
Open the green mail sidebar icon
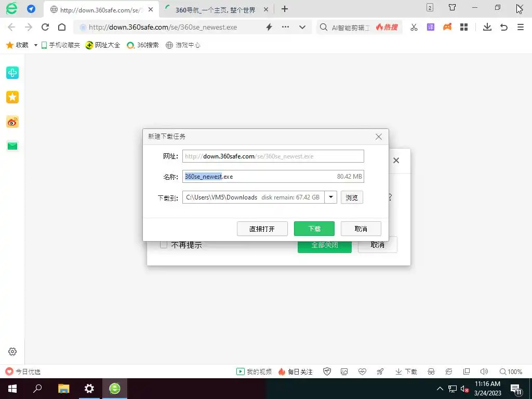(12, 146)
